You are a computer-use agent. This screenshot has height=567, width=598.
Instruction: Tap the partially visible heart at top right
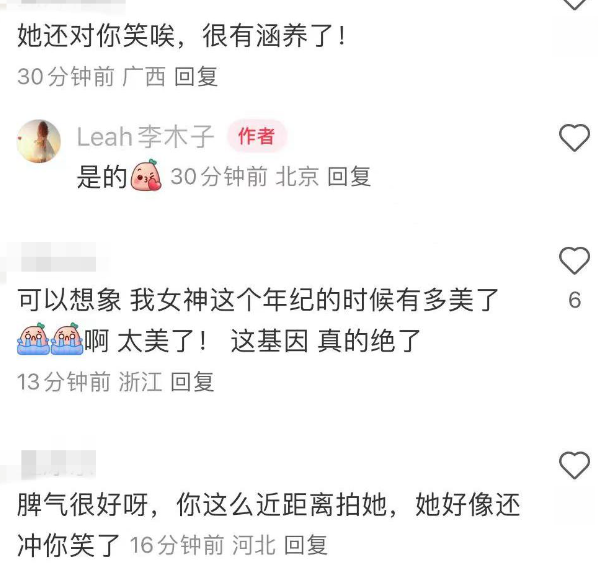tap(574, 5)
